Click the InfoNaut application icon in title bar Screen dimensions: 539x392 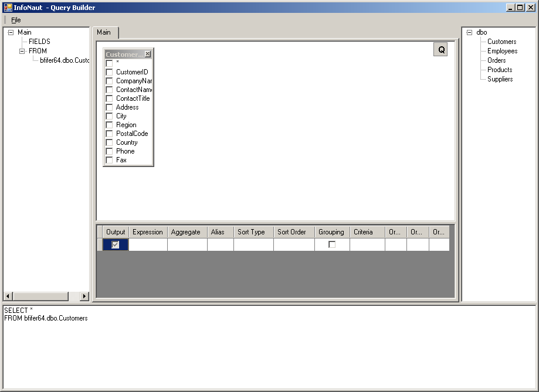[x=8, y=8]
